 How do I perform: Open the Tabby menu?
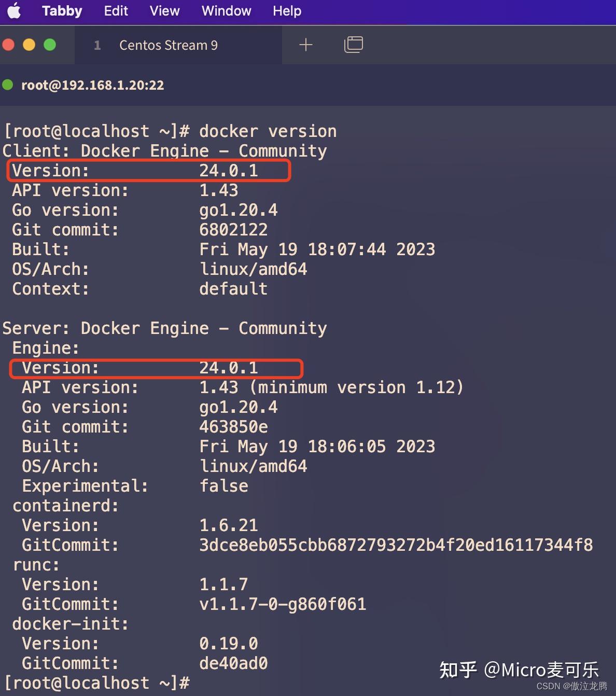click(x=62, y=11)
